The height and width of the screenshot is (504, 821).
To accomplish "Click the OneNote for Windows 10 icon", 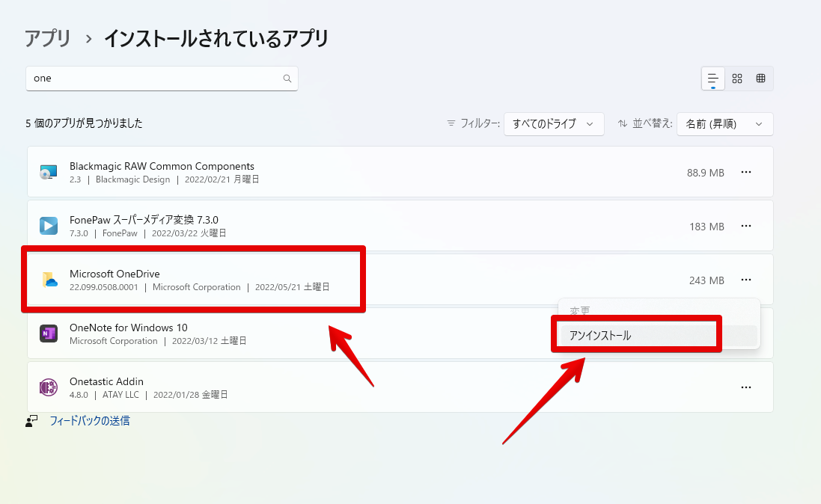I will tap(49, 334).
